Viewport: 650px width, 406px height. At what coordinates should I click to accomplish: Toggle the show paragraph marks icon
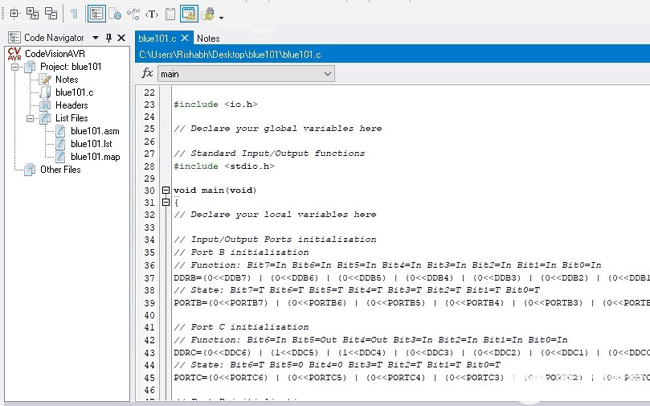click(x=74, y=14)
